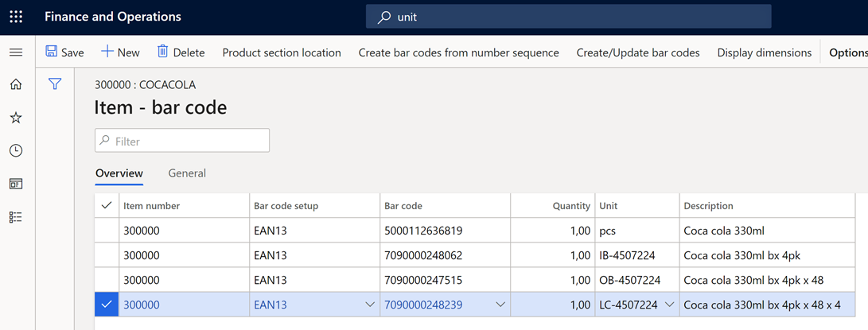Deselect the checked LC-4507224 row
This screenshot has height=330, width=868.
[107, 305]
